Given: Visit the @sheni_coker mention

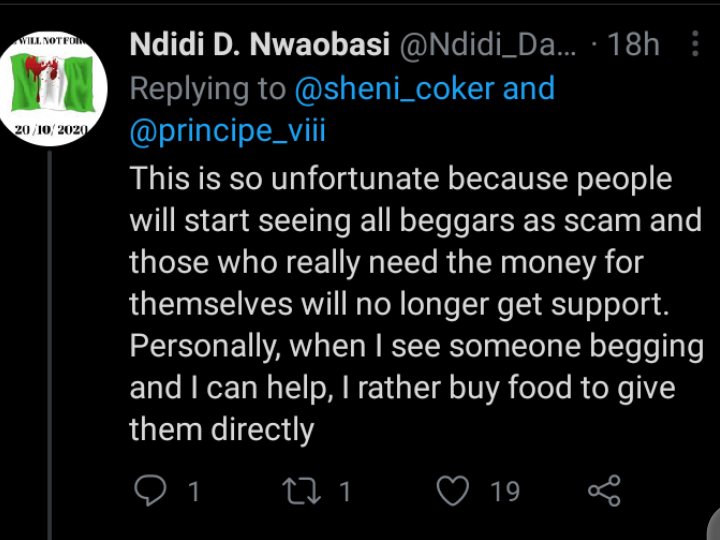Looking at the screenshot, I should (394, 88).
